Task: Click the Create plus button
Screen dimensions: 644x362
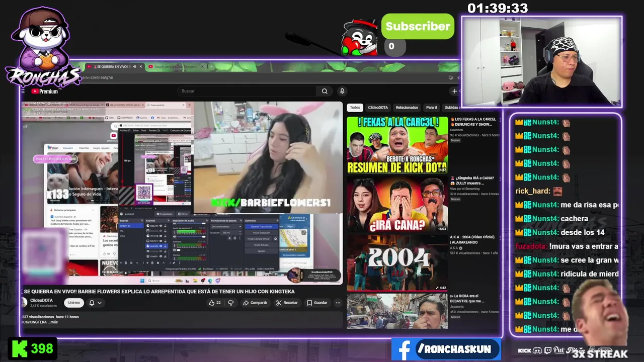Action: pyautogui.click(x=455, y=91)
